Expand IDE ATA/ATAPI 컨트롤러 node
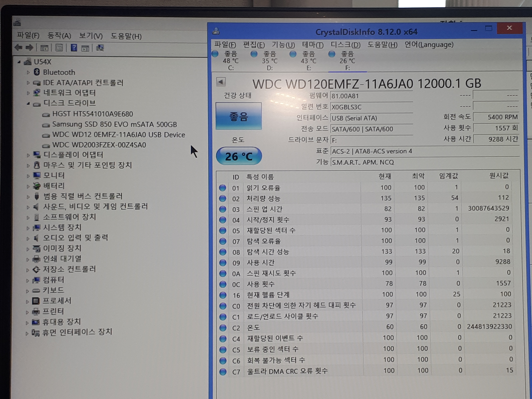Image resolution: width=532 pixels, height=399 pixels. click(x=28, y=83)
